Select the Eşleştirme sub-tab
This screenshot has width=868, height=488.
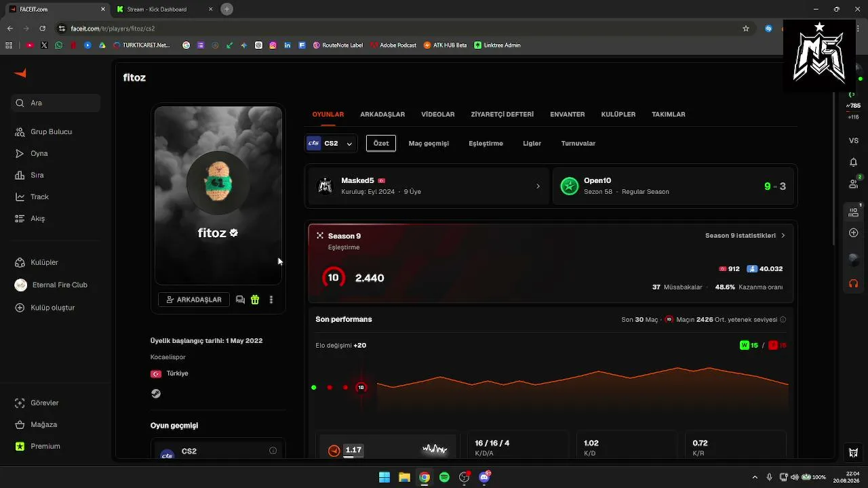486,144
